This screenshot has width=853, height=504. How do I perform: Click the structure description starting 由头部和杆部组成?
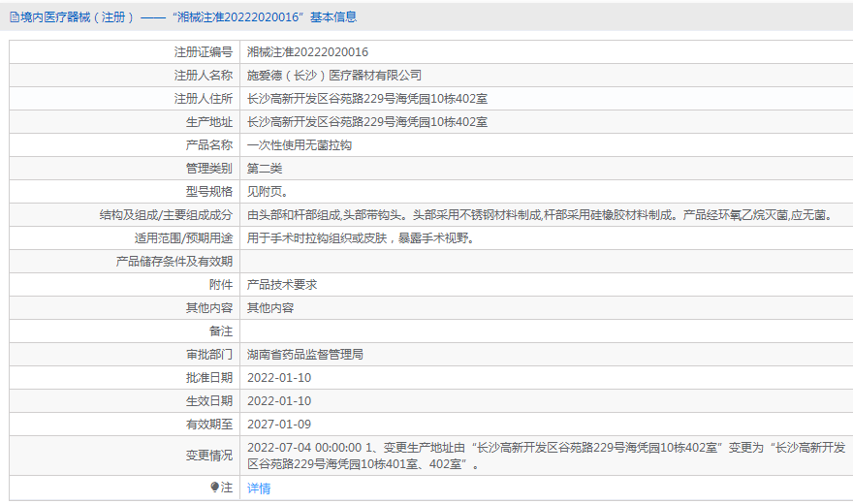tap(541, 215)
